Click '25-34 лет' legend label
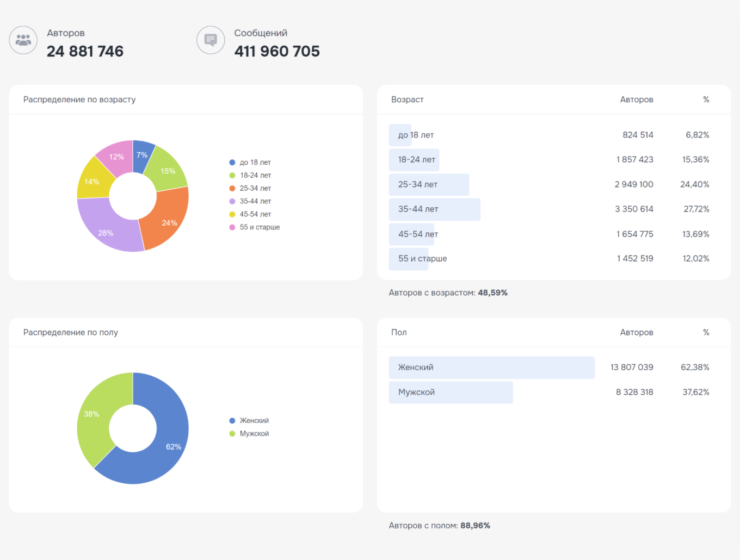 click(x=256, y=189)
